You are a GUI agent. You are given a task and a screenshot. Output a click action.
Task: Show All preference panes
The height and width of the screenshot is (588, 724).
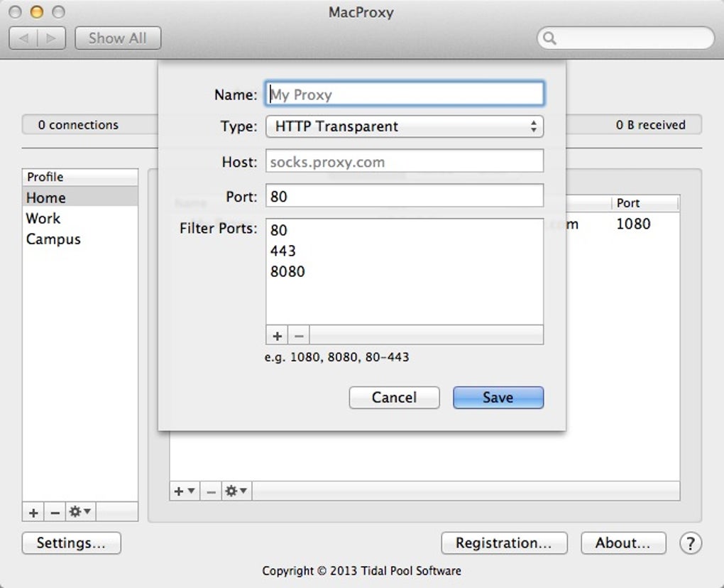118,38
